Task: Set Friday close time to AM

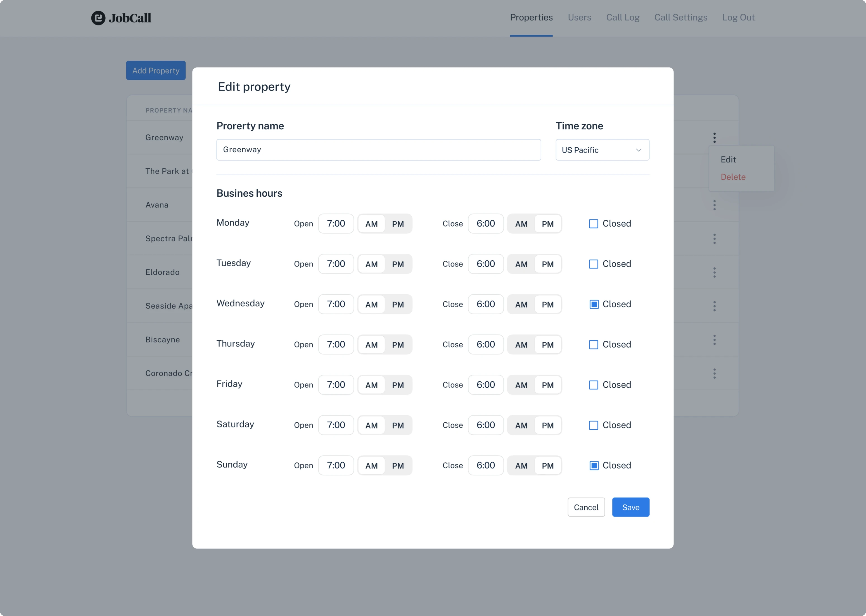Action: point(521,385)
